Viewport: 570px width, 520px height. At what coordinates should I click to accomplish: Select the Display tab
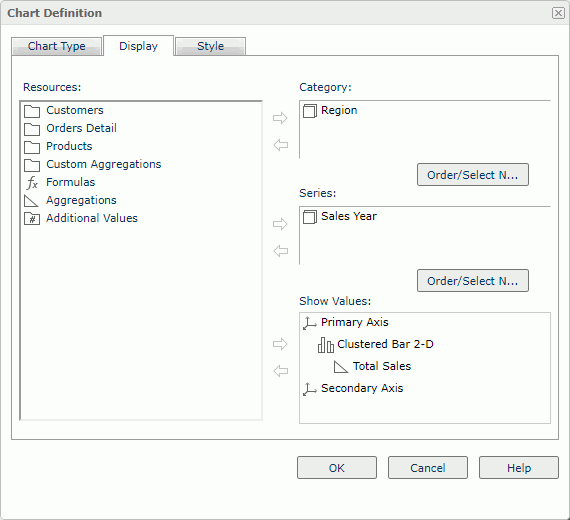pos(139,46)
